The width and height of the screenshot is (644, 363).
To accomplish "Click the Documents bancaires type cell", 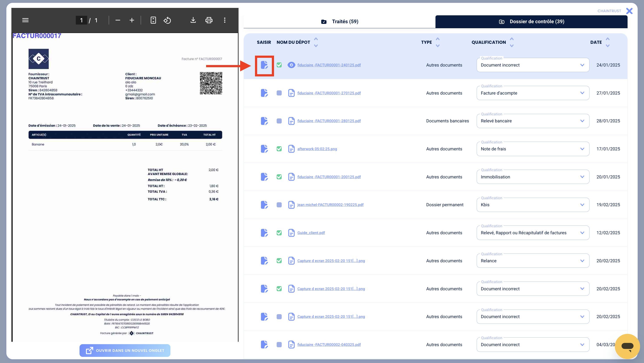I will click(x=448, y=121).
